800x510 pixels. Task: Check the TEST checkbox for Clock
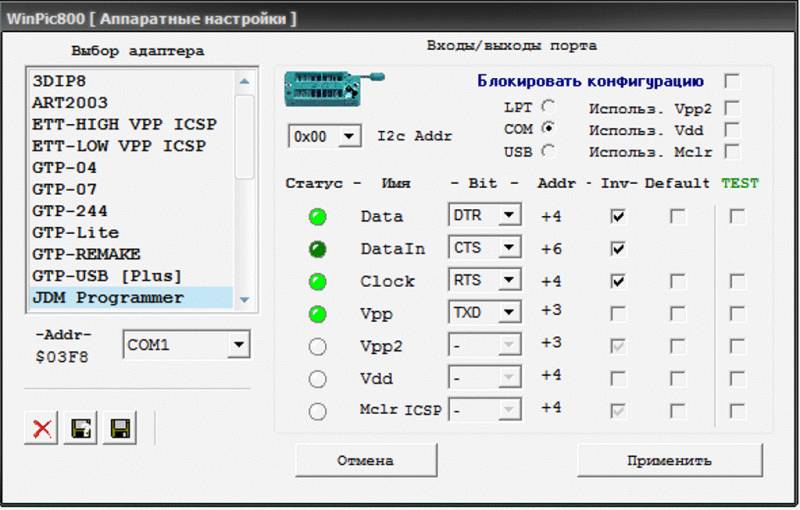[737, 281]
